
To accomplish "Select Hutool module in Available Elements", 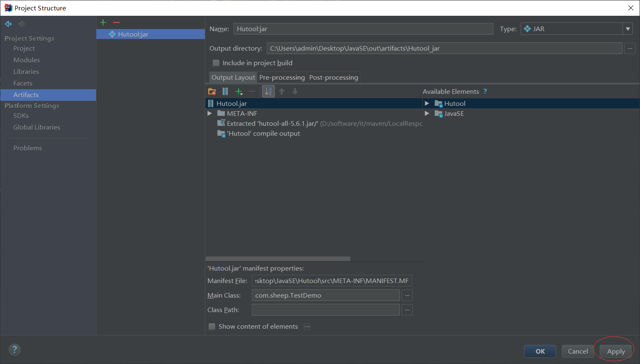I will [x=450, y=103].
